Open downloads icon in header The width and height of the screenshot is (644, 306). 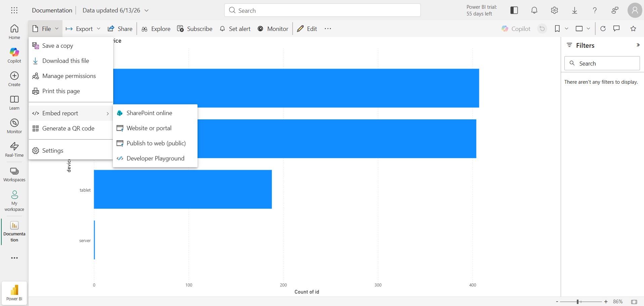pyautogui.click(x=574, y=10)
